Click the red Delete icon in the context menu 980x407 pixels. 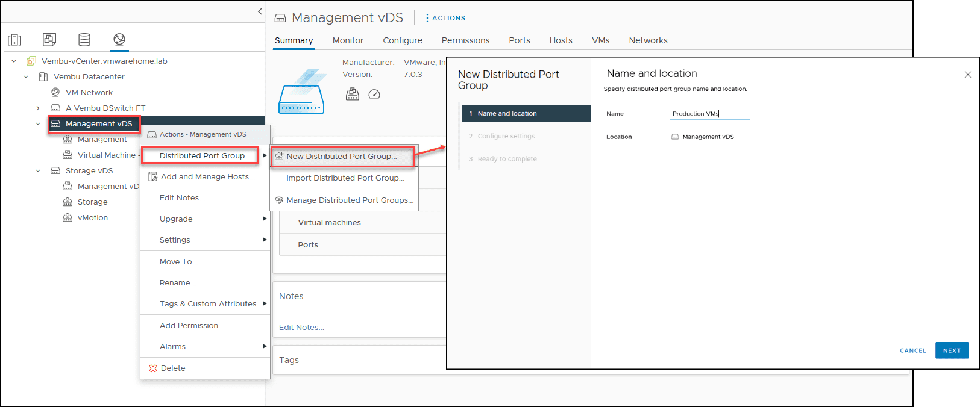(153, 368)
